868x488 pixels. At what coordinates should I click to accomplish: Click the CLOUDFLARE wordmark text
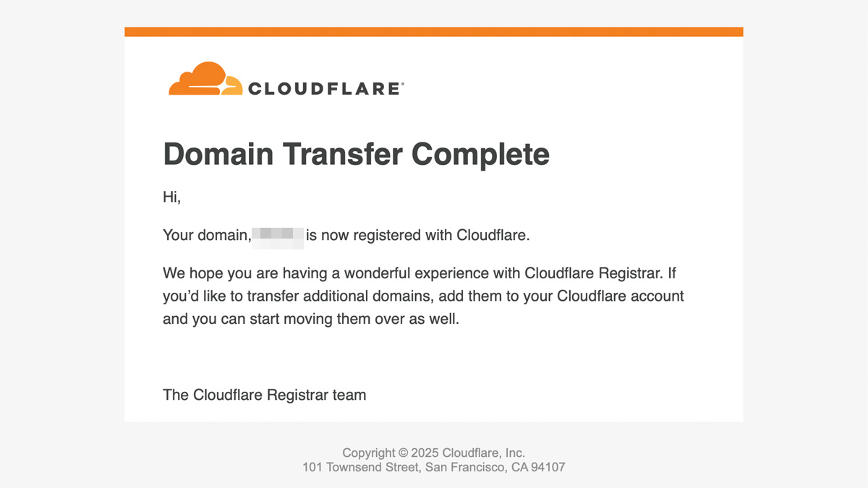[323, 89]
